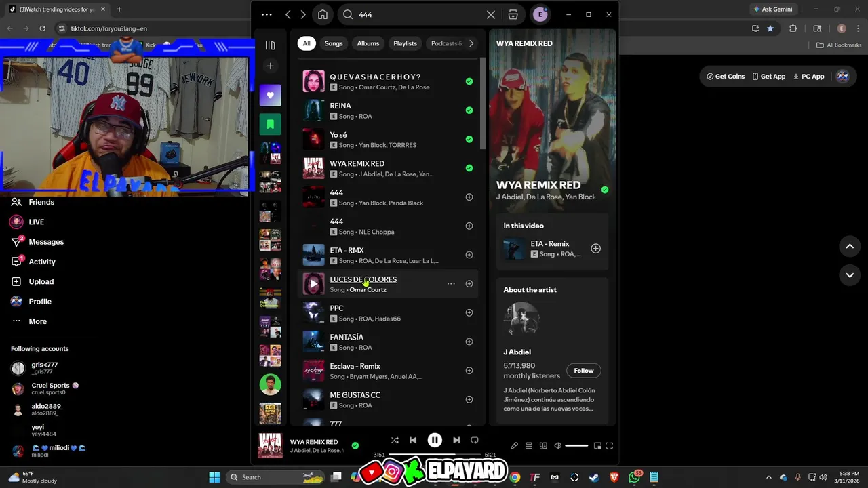
Task: Open TikTok More menu in sidebar
Action: click(x=37, y=321)
